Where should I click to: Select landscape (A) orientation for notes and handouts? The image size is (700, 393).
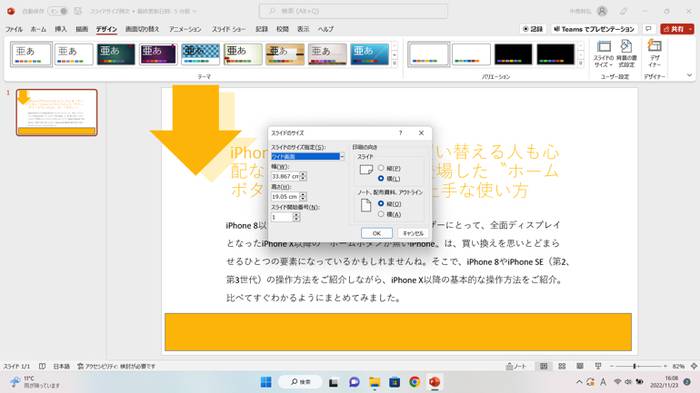[x=381, y=214]
